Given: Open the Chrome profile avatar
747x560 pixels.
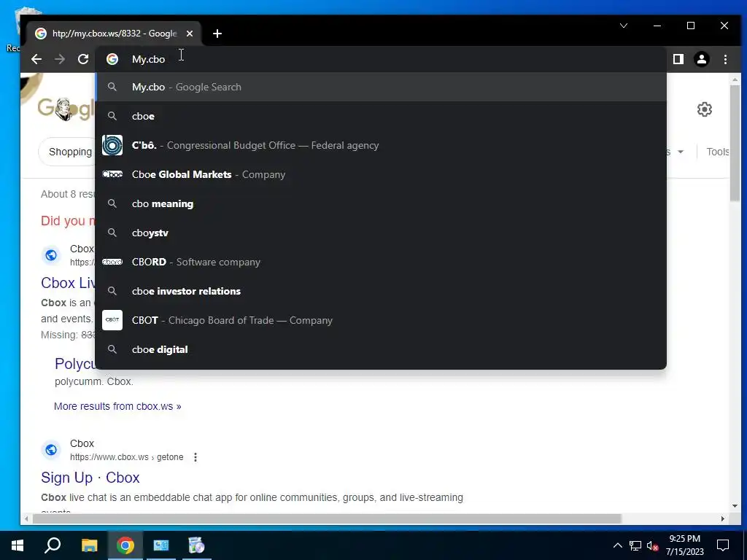Looking at the screenshot, I should pos(702,59).
